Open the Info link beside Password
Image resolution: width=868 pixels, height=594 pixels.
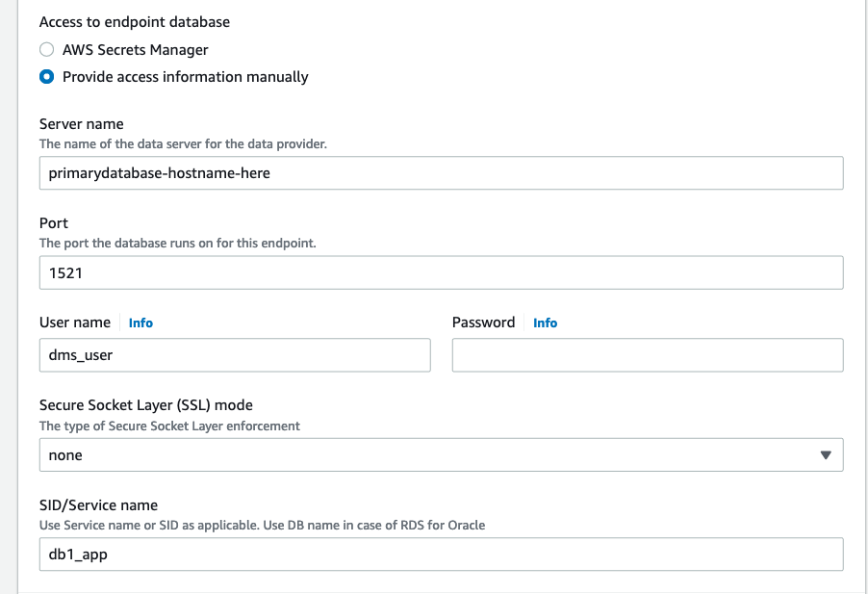click(x=545, y=323)
